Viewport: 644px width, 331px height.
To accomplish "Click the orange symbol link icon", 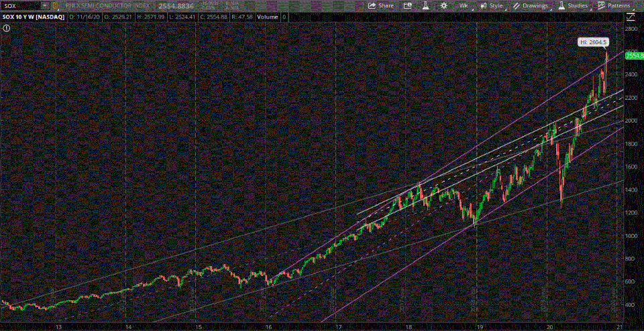I will coord(56,6).
